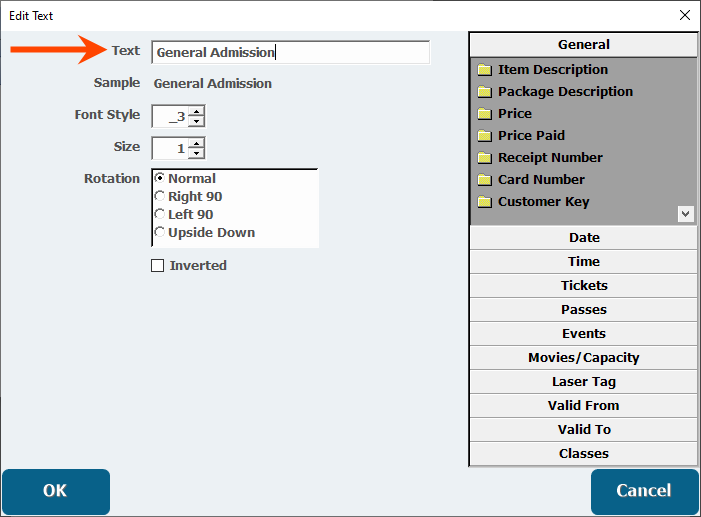Enable the Inverted checkbox
The image size is (701, 517).
(x=157, y=266)
